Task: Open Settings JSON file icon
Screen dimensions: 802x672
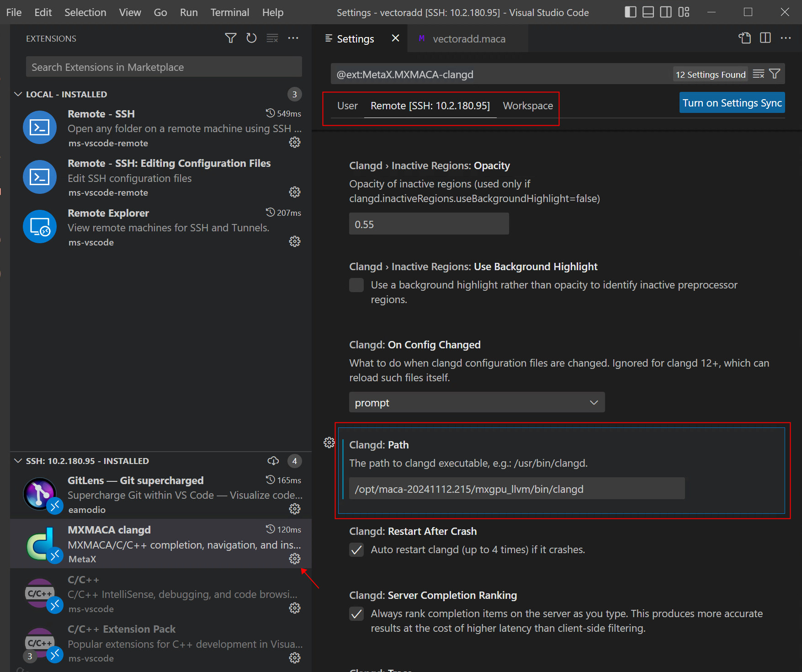Action: pyautogui.click(x=745, y=38)
